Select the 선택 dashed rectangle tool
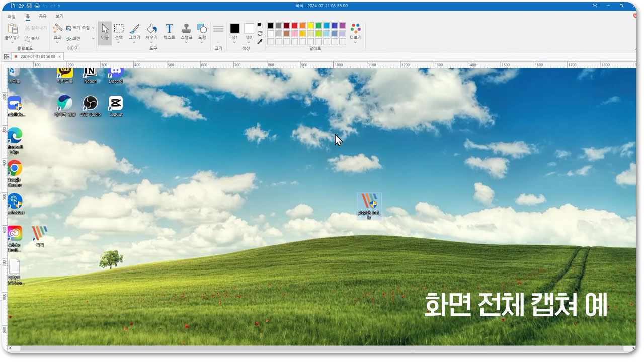644x362 pixels. [119, 29]
